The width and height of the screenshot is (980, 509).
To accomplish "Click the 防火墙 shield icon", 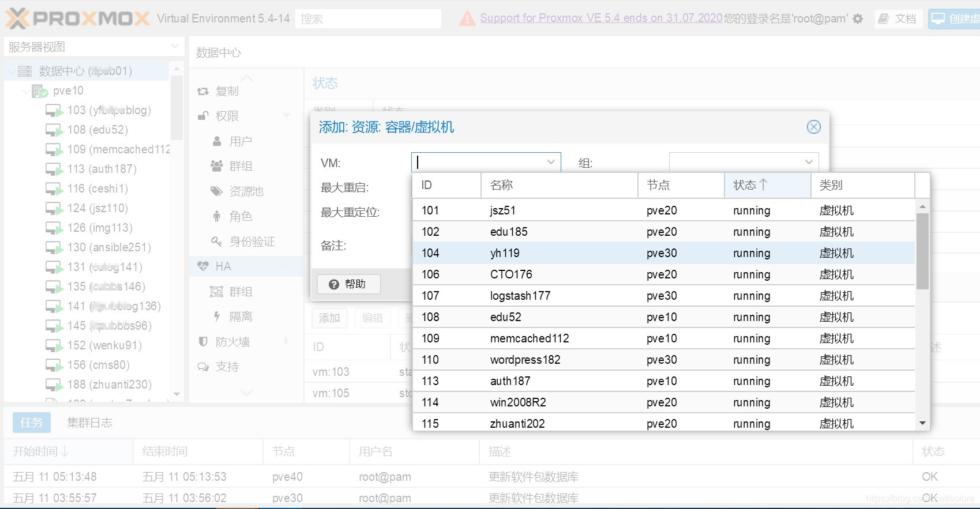I will tap(203, 342).
